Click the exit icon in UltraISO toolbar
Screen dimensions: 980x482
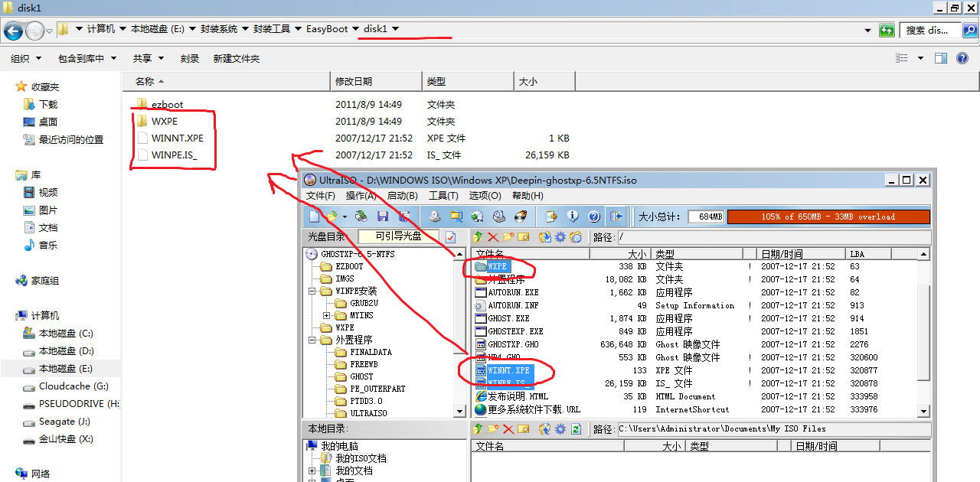click(x=616, y=217)
